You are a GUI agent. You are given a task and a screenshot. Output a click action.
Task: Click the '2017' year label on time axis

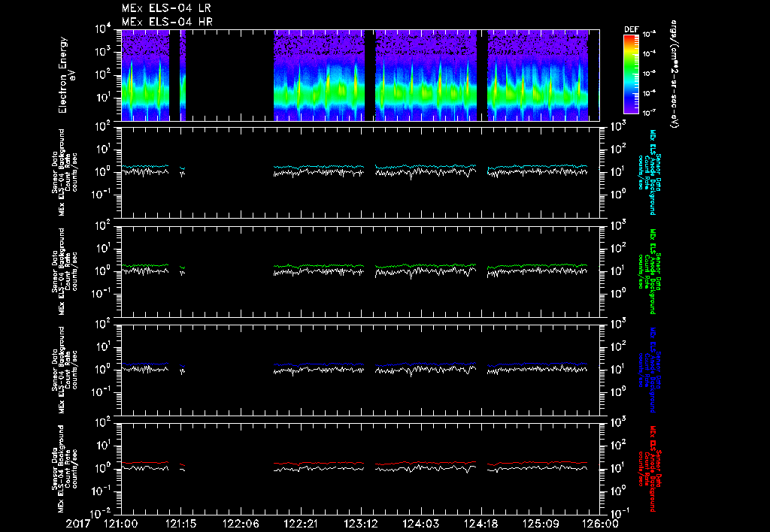click(78, 524)
